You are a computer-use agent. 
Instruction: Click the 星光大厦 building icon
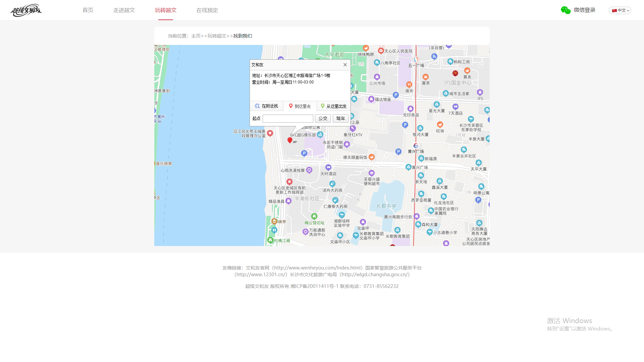click(436, 105)
